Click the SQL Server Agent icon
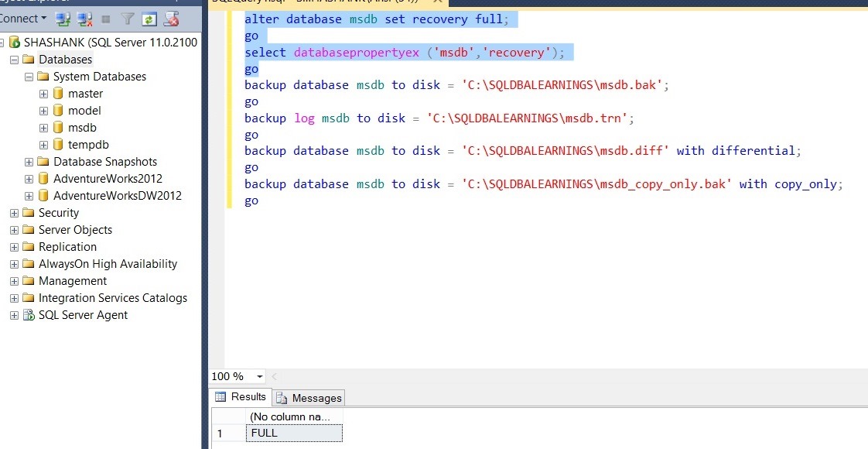 pos(28,315)
